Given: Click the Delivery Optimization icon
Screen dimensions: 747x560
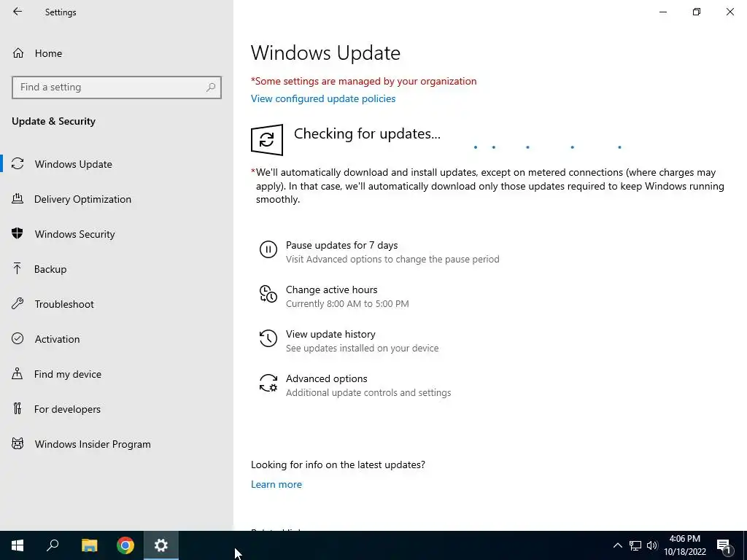Looking at the screenshot, I should [x=18, y=198].
